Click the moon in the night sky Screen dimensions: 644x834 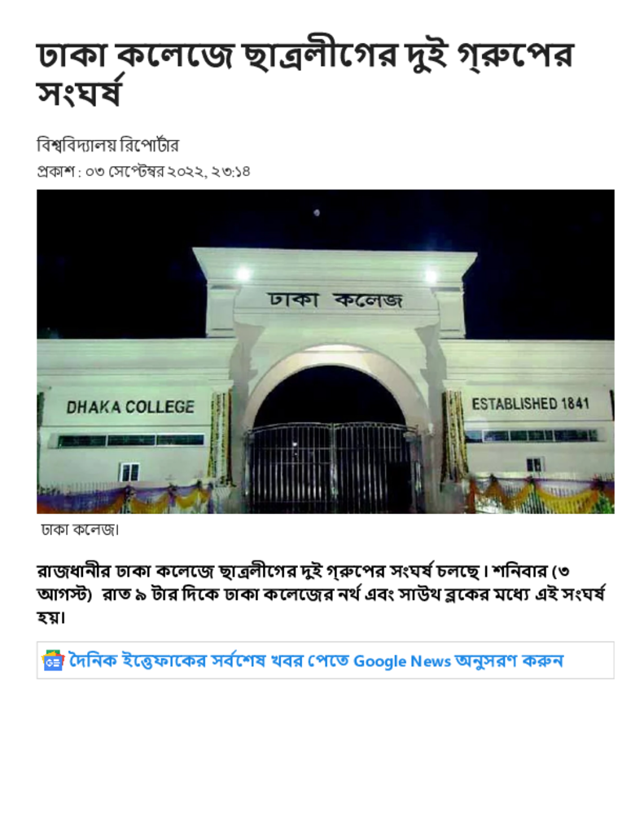317,213
